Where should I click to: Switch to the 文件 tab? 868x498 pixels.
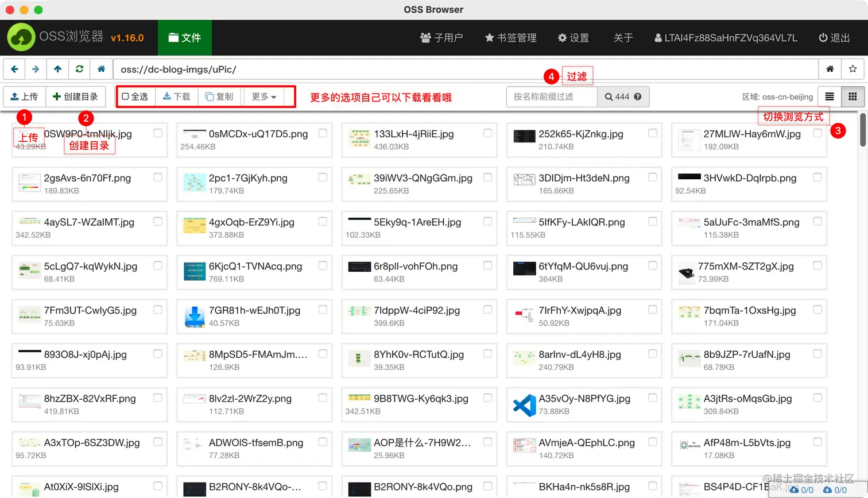(x=184, y=37)
